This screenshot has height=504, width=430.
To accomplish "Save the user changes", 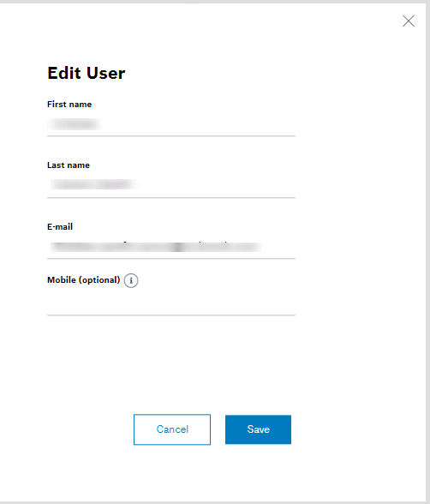I will click(x=258, y=429).
